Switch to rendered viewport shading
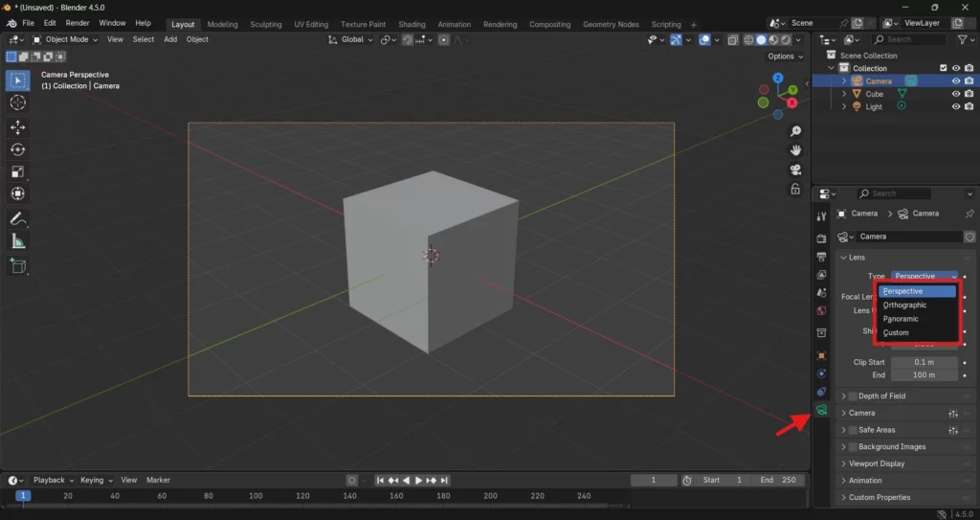The width and height of the screenshot is (980, 520). tap(786, 39)
